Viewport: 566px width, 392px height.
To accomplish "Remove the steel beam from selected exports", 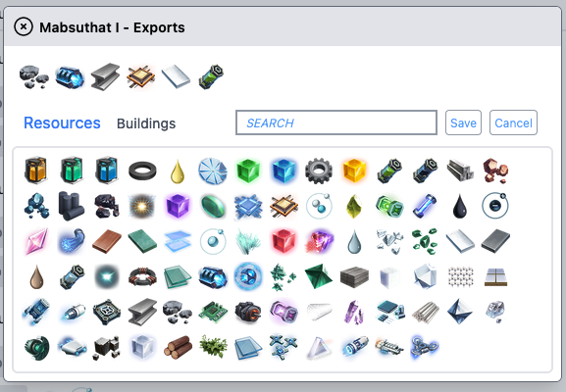I will coord(105,76).
